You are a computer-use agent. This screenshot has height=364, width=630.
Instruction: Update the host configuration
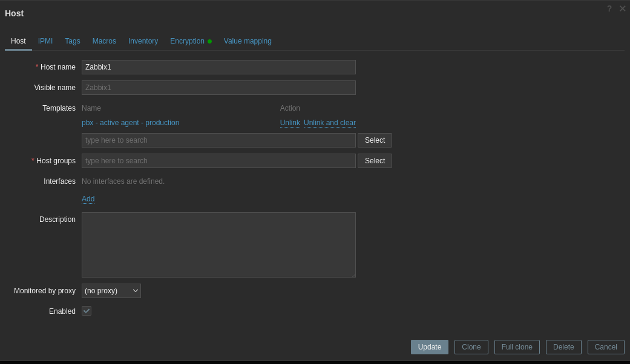pos(429,346)
